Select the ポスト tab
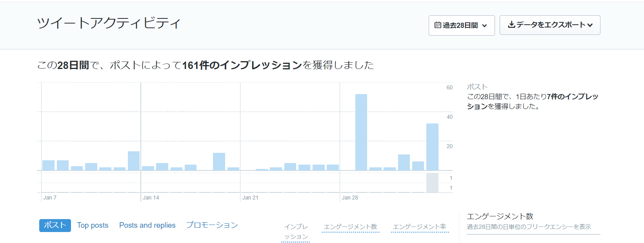644x243 pixels. (x=55, y=225)
